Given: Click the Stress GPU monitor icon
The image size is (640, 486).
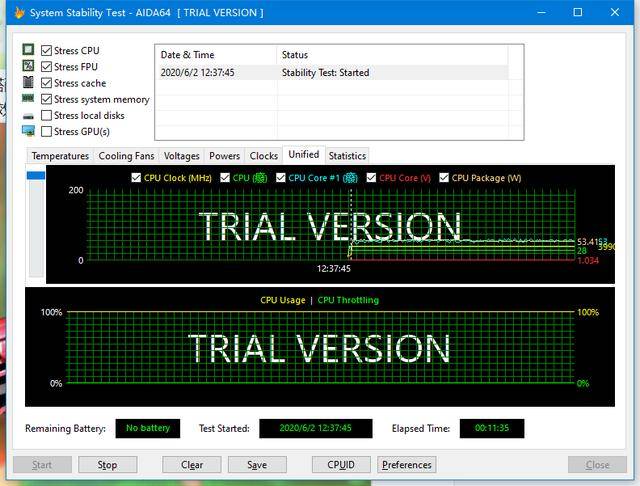Looking at the screenshot, I should click(x=28, y=131).
